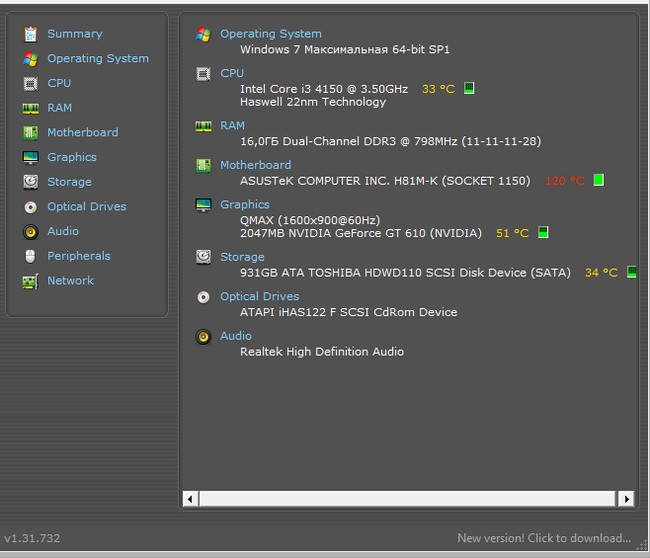Click the Optical Drives disc icon in summary panel

tap(203, 297)
